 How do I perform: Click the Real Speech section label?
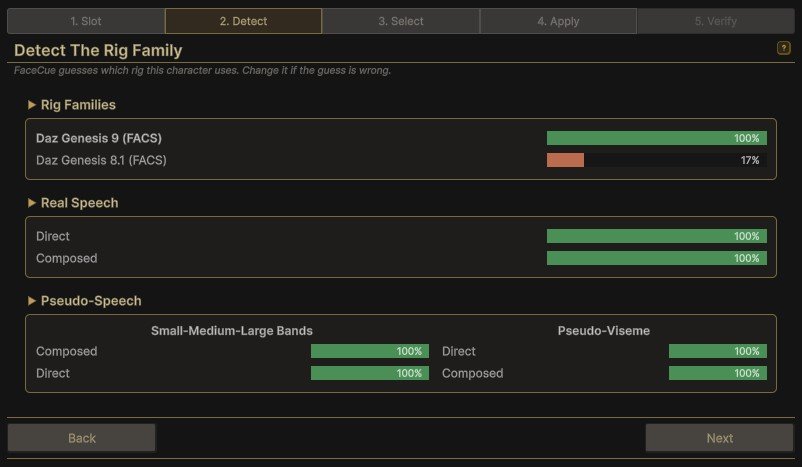79,203
